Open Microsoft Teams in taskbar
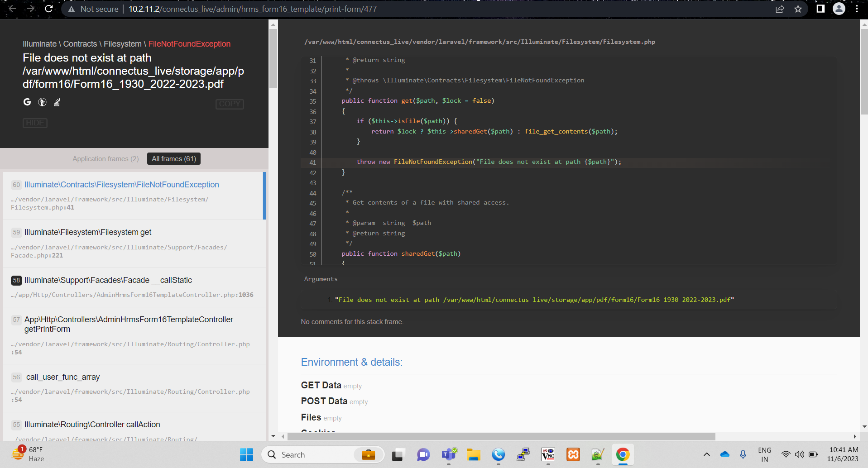The image size is (868, 468). tap(449, 454)
